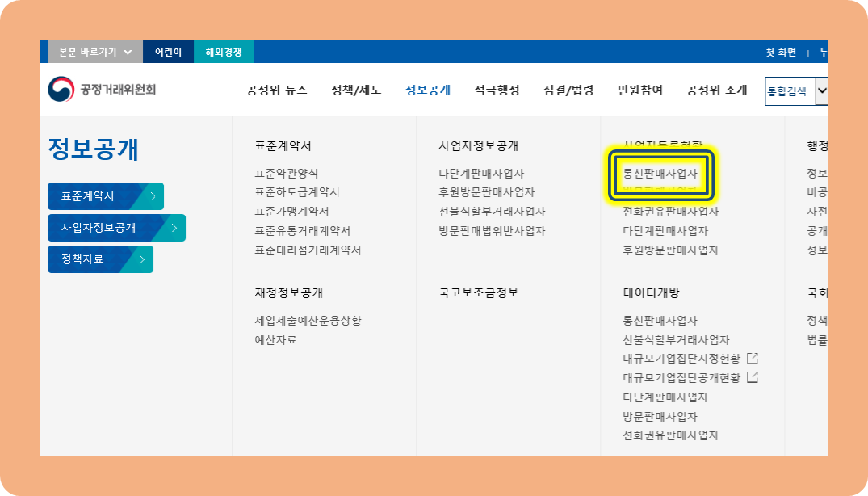Select 후원방문판매사업자 under 사업자등록현황
The height and width of the screenshot is (496, 868).
670,250
